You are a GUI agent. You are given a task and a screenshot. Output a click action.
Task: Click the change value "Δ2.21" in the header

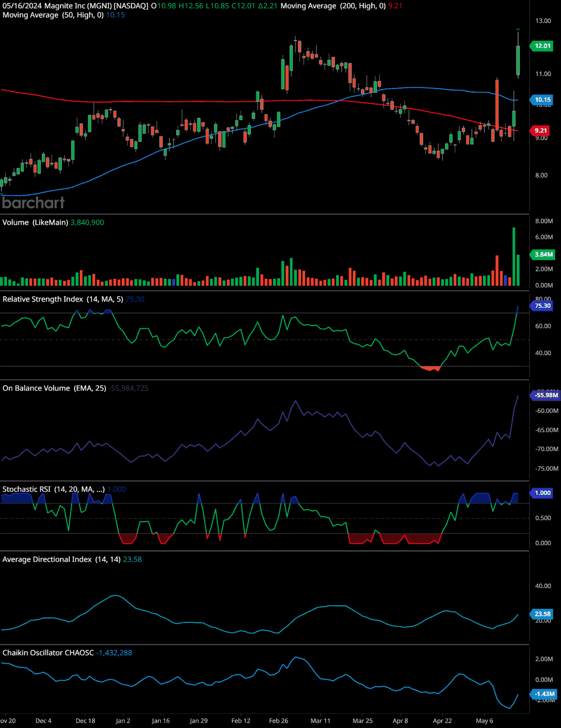click(x=268, y=6)
